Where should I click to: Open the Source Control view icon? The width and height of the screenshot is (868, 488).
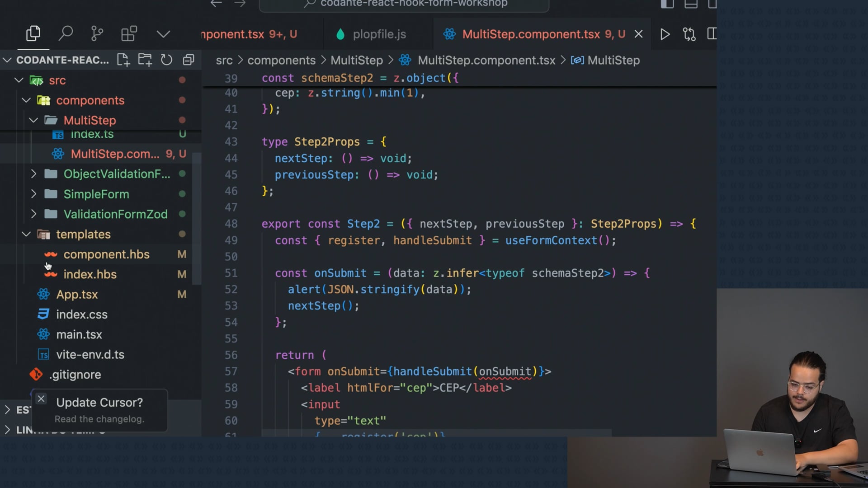(97, 34)
